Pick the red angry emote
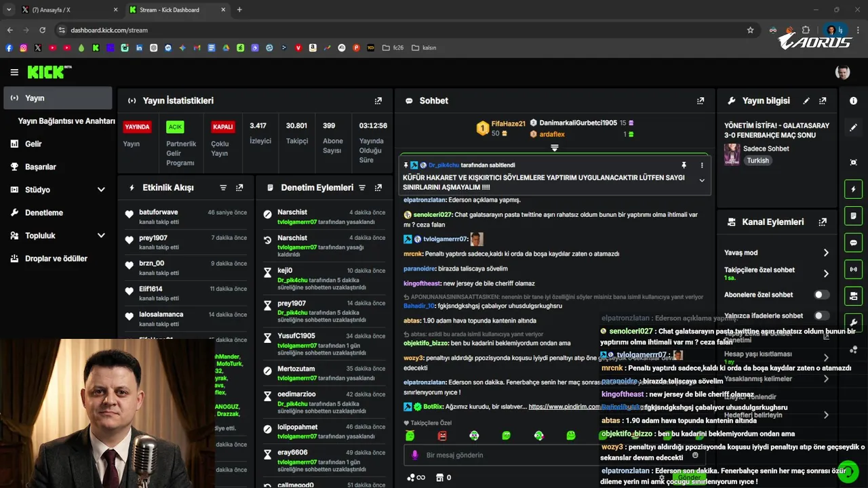Screen dimensions: 868x488 point(441,435)
